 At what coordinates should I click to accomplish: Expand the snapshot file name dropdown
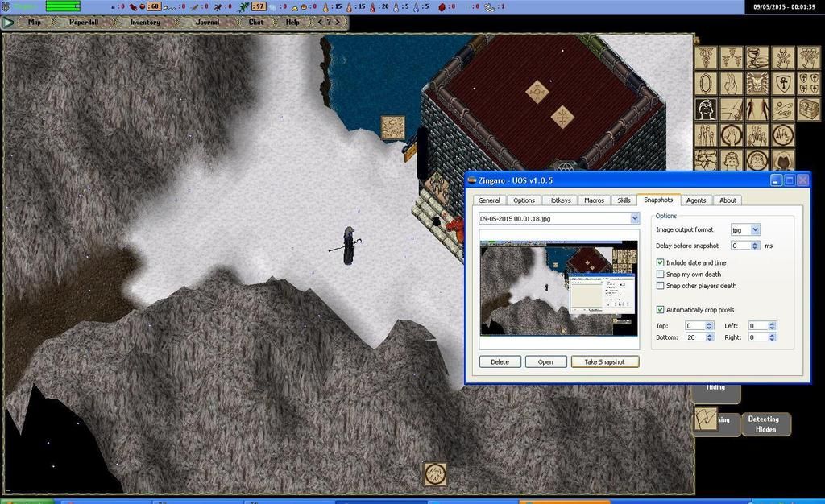pyautogui.click(x=635, y=218)
